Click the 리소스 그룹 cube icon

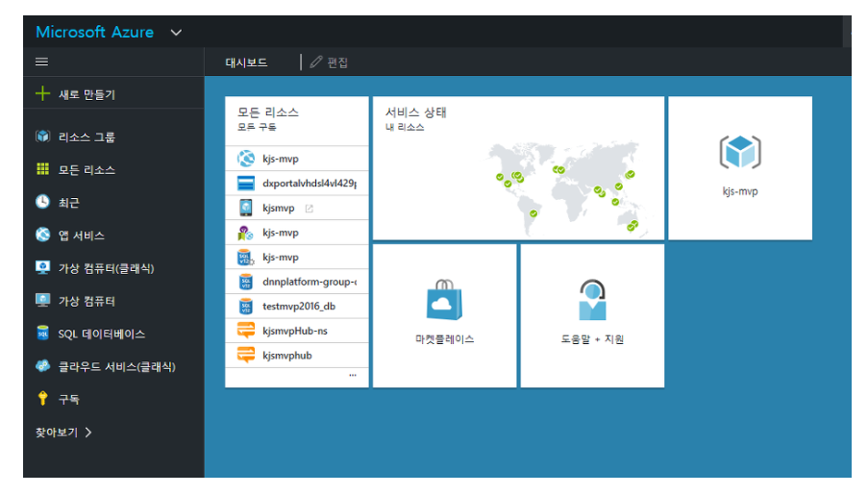[x=42, y=136]
